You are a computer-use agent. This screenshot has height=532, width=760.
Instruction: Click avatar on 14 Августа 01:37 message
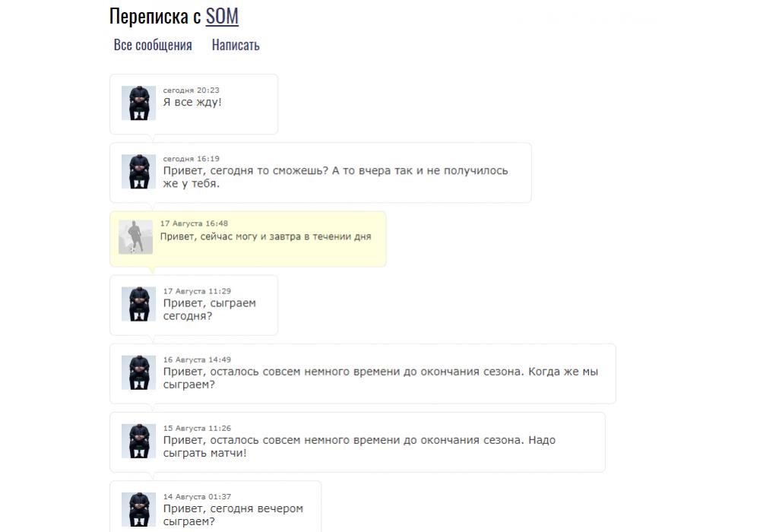pos(138,510)
